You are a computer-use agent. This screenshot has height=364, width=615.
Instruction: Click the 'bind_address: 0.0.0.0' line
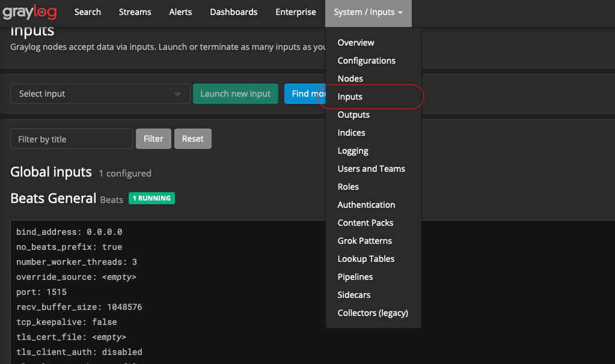(69, 232)
